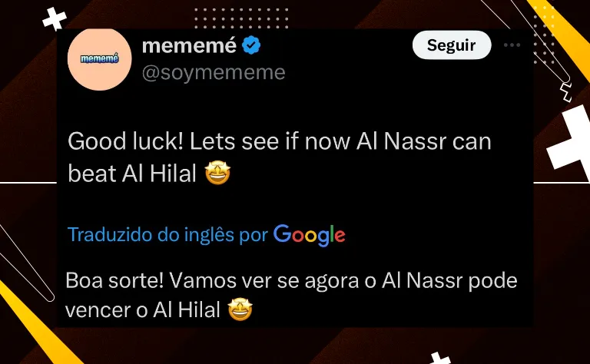Click the white plus icon at top-left
This screenshot has height=364, width=590.
coord(55,18)
